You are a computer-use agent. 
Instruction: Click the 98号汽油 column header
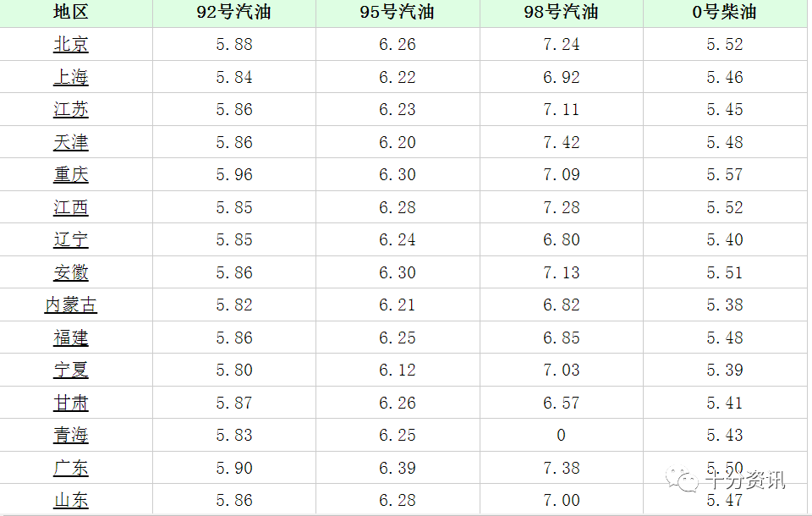click(562, 13)
